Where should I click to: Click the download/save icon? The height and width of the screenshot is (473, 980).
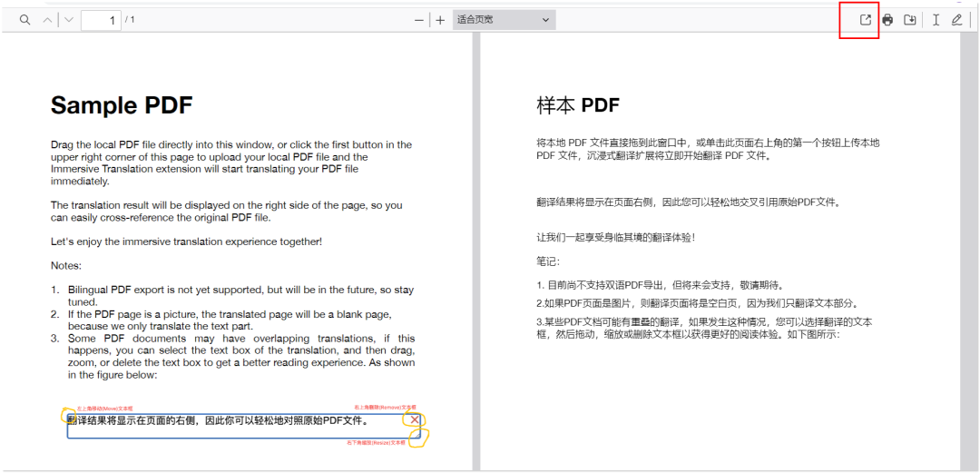pos(910,20)
